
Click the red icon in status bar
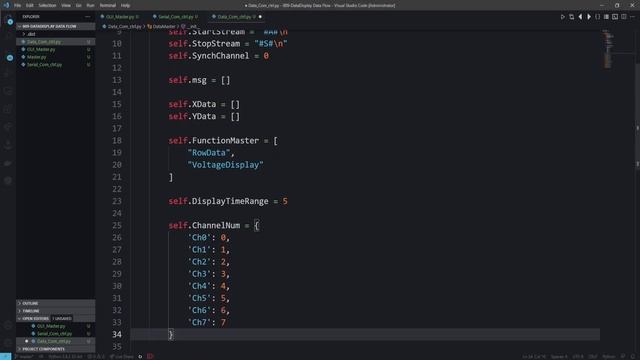pos(150,356)
